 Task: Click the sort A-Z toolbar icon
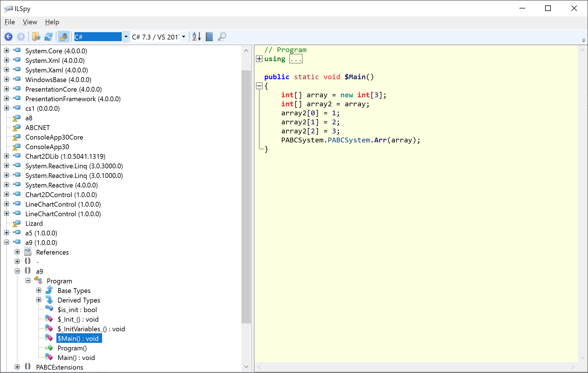tap(197, 37)
